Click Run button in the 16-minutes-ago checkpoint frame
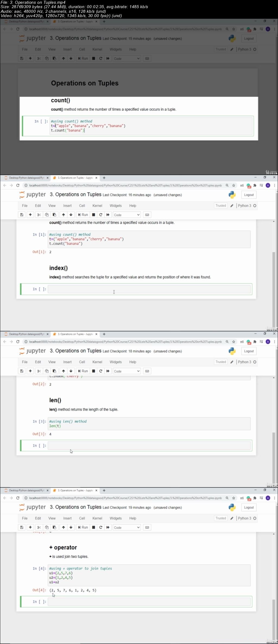 point(83,215)
